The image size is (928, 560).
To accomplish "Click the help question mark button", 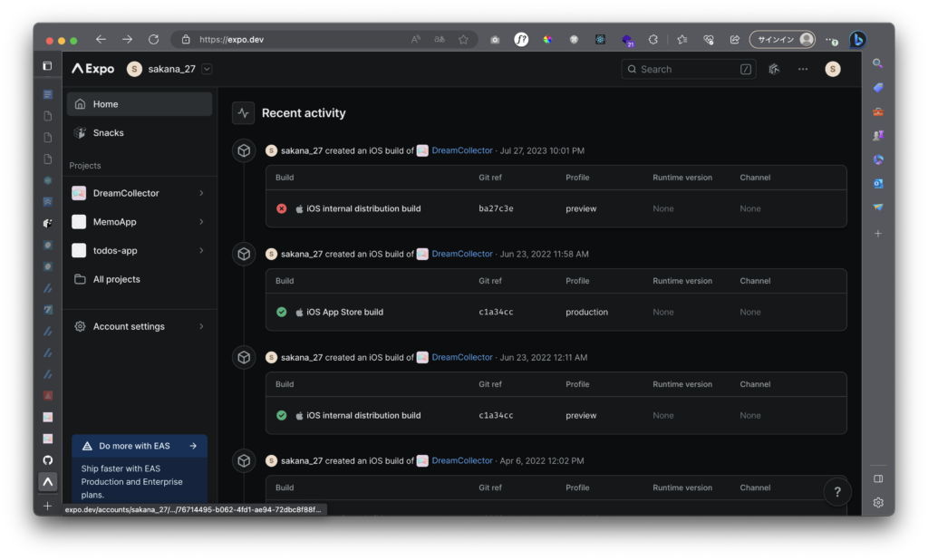I will click(x=836, y=492).
